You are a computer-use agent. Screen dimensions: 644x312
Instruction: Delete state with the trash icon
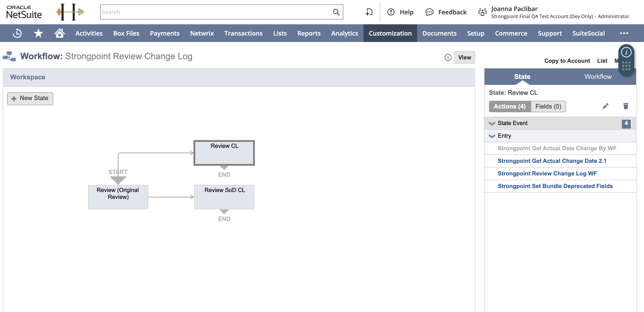pos(625,106)
